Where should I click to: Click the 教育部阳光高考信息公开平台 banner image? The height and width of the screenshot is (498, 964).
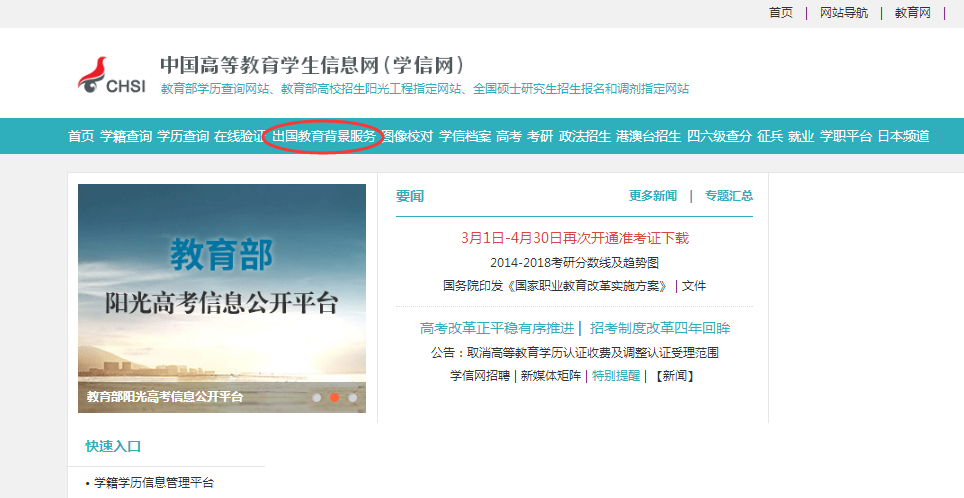click(x=222, y=298)
